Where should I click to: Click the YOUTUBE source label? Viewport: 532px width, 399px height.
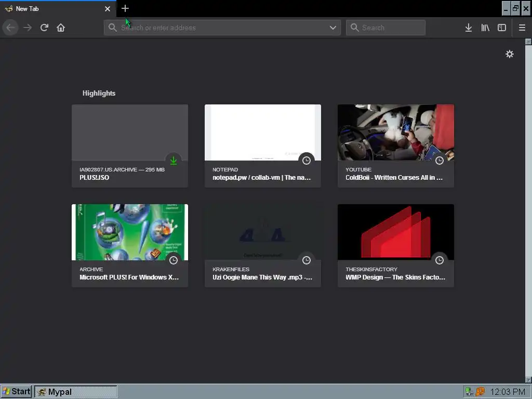358,170
